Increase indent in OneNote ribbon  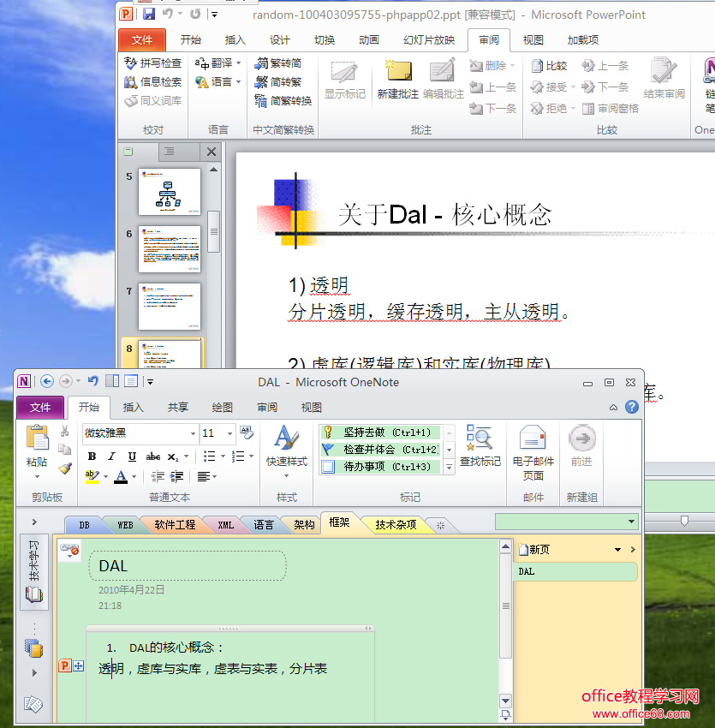[177, 476]
